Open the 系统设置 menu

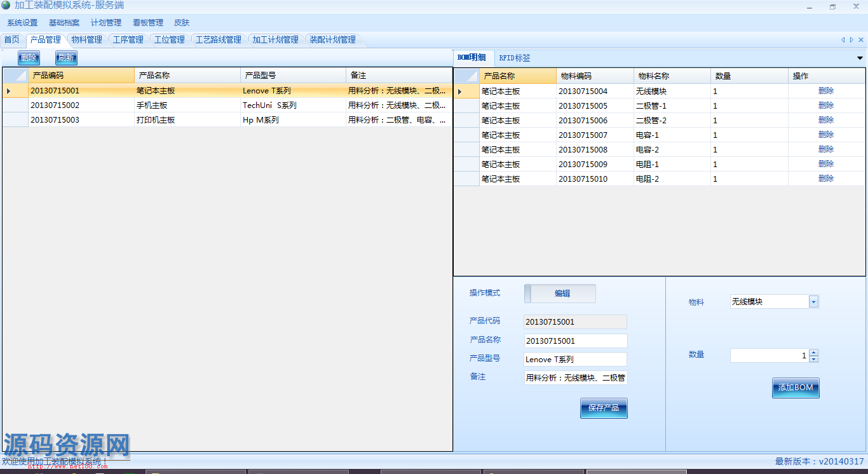tap(22, 23)
